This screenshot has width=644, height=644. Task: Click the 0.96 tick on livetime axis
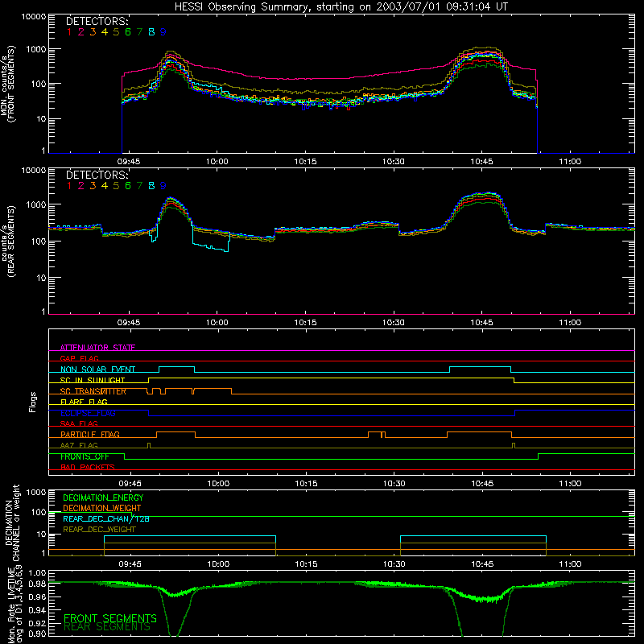[x=37, y=597]
